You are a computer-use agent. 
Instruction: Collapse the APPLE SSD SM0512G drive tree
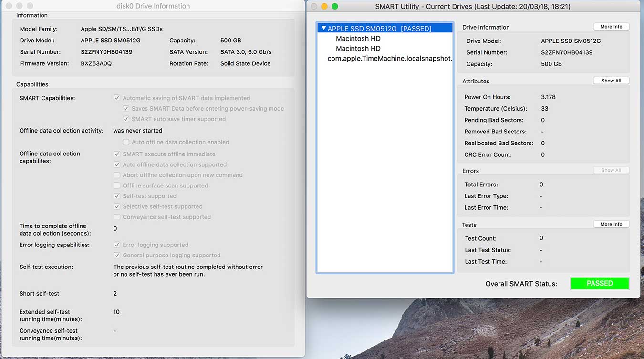coord(324,29)
